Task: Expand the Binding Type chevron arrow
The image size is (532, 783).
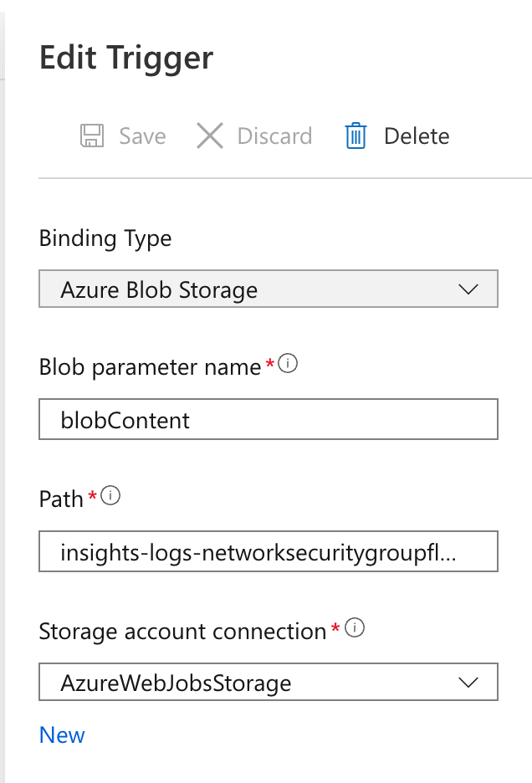Action: tap(468, 289)
